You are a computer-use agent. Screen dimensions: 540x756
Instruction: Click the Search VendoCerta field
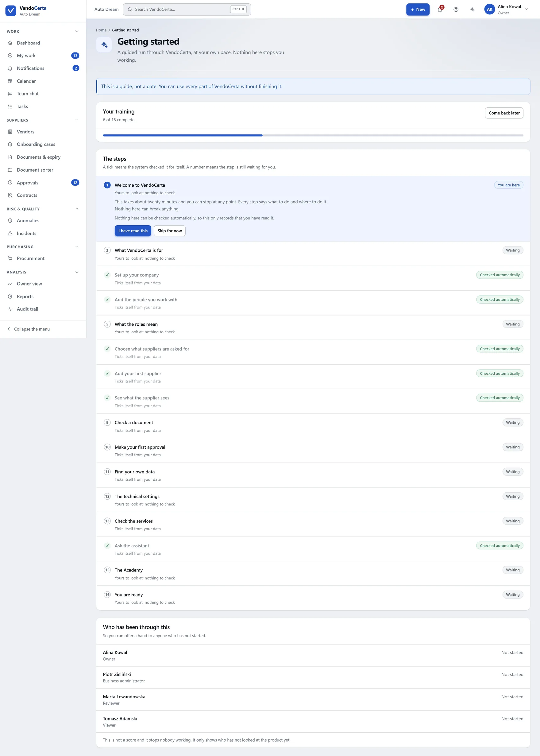coord(187,9)
